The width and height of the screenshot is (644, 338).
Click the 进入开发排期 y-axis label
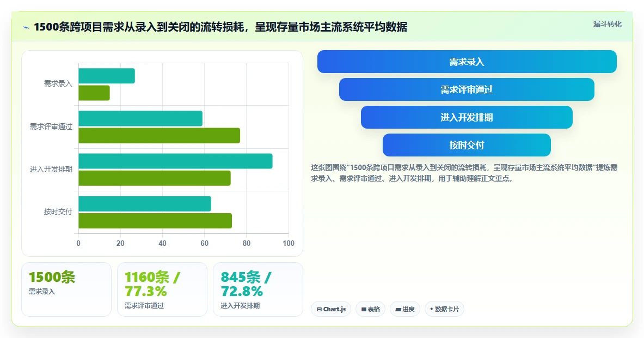tap(51, 169)
